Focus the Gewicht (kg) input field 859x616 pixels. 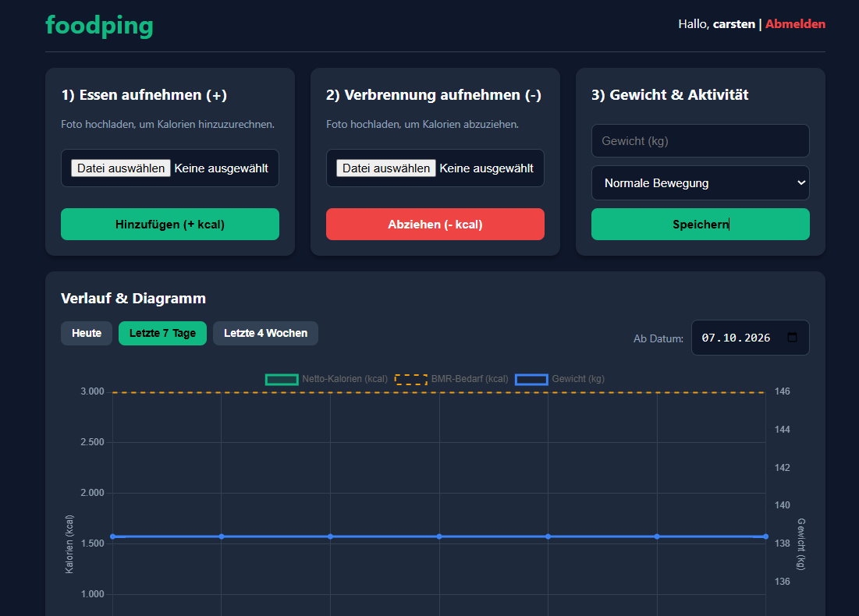[x=700, y=140]
